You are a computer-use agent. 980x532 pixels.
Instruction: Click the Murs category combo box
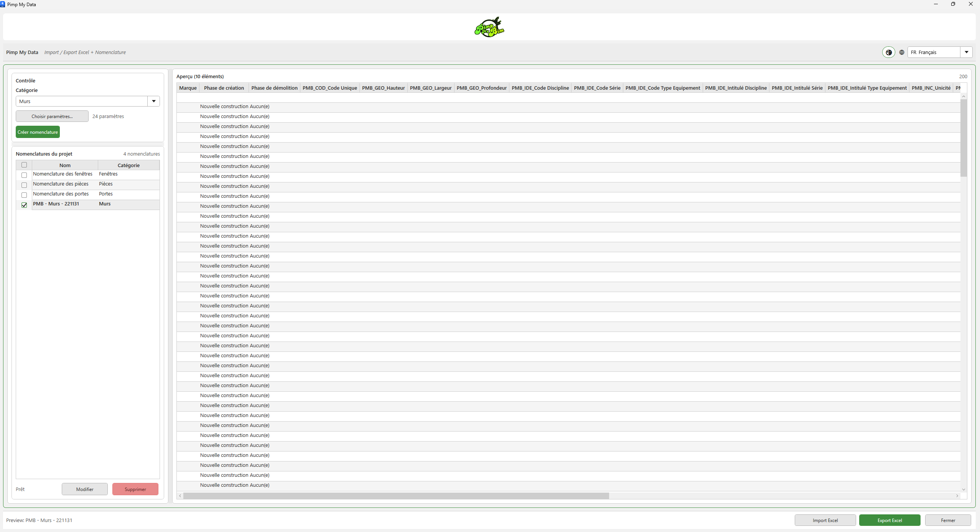coord(87,101)
